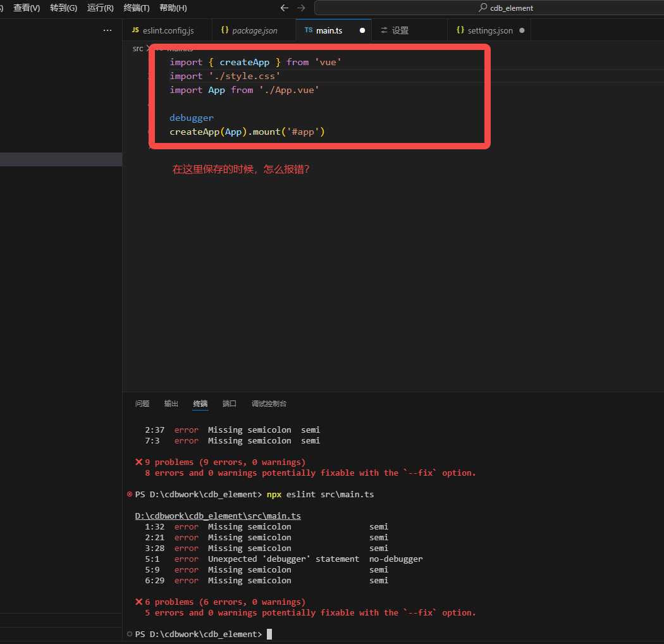664x644 pixels.
Task: Click the '1:32 error Missing semicolon' row
Action: (x=266, y=526)
